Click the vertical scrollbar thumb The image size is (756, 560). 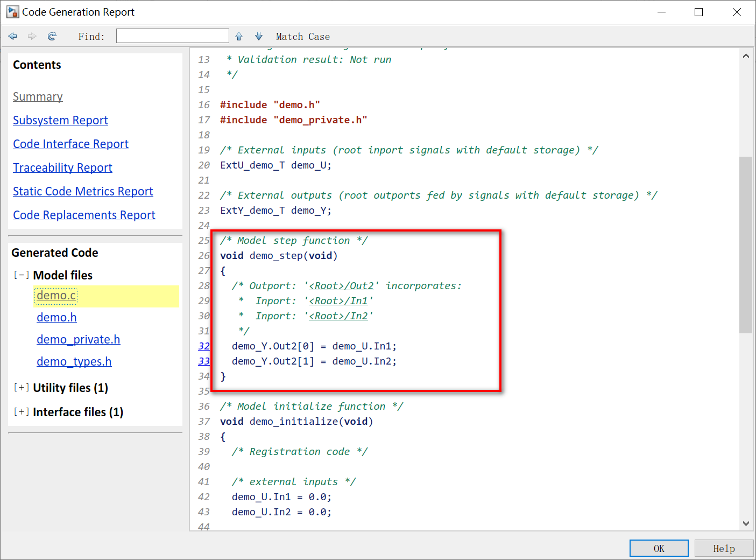click(746, 245)
